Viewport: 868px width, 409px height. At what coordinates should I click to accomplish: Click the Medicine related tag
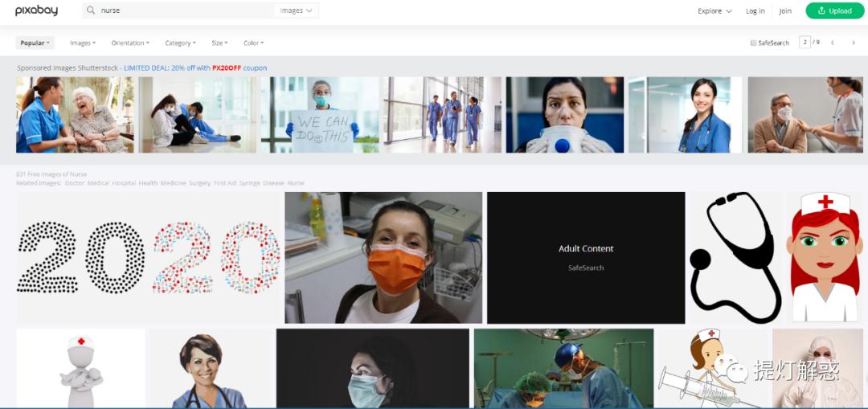tap(174, 183)
